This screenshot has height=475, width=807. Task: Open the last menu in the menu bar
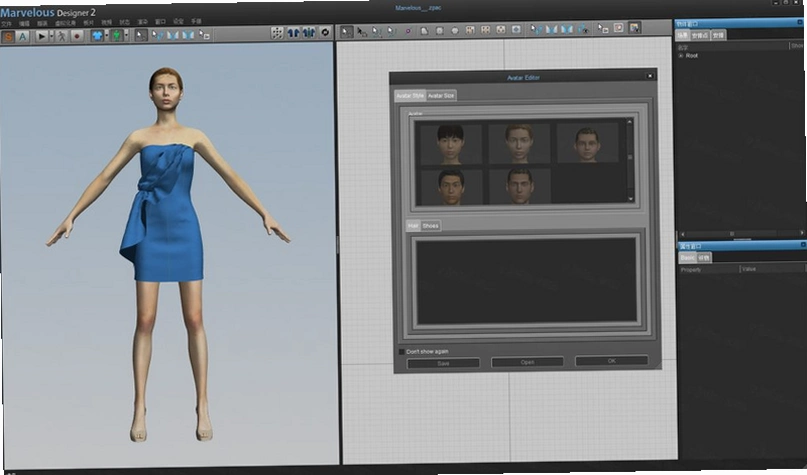[x=196, y=22]
